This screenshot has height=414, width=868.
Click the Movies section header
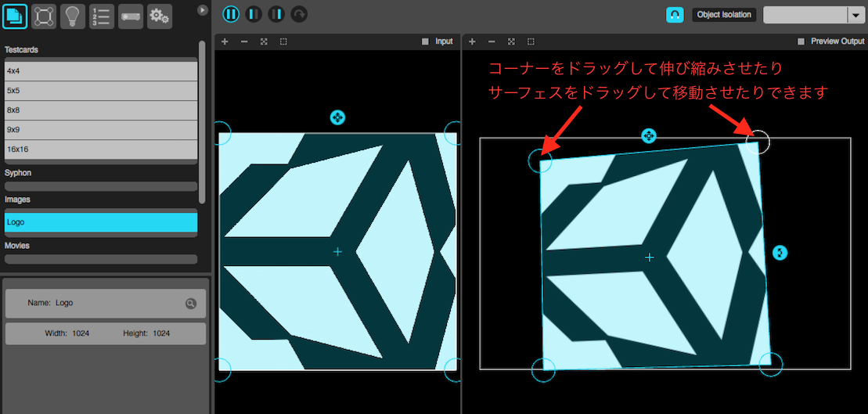coord(17,245)
